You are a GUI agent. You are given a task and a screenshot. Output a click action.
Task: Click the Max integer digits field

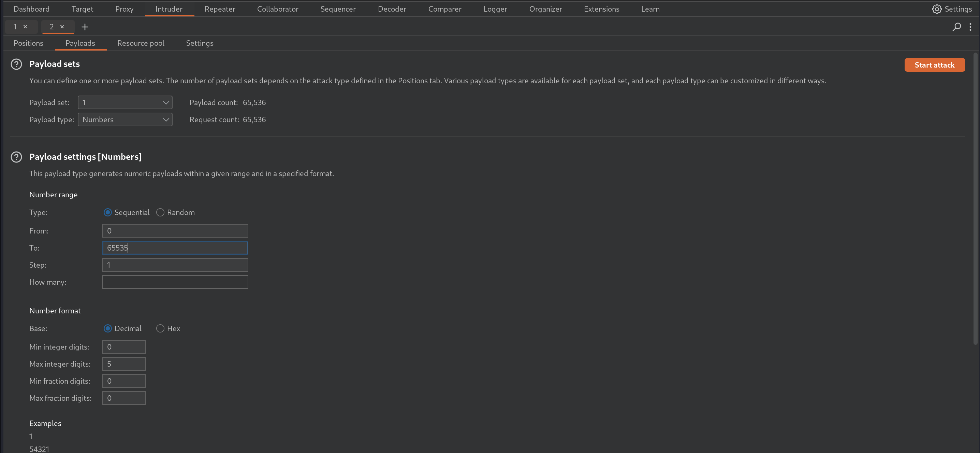pyautogui.click(x=124, y=364)
